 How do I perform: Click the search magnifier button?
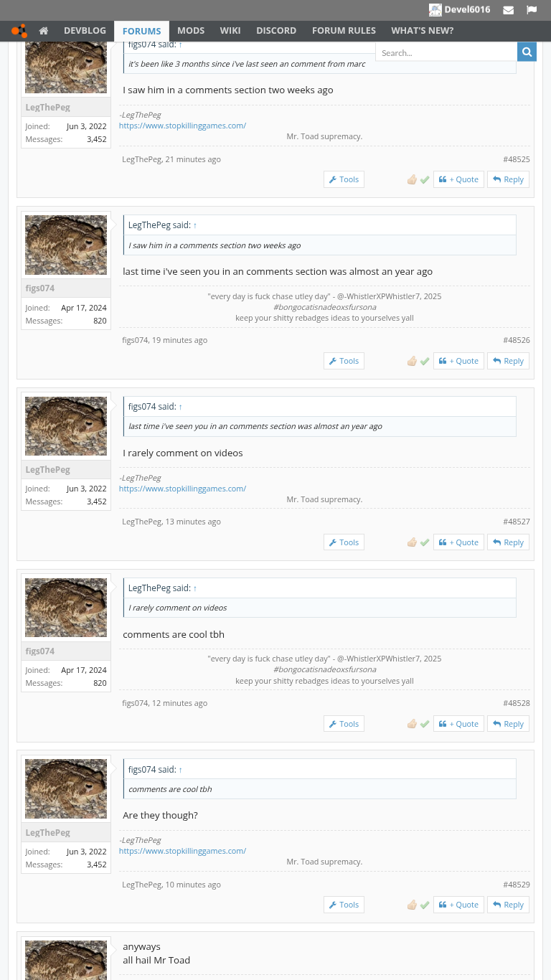click(x=527, y=52)
